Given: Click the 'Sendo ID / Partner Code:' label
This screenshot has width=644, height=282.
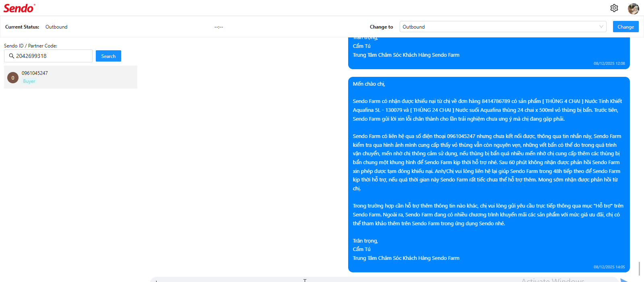Looking at the screenshot, I should [31, 46].
